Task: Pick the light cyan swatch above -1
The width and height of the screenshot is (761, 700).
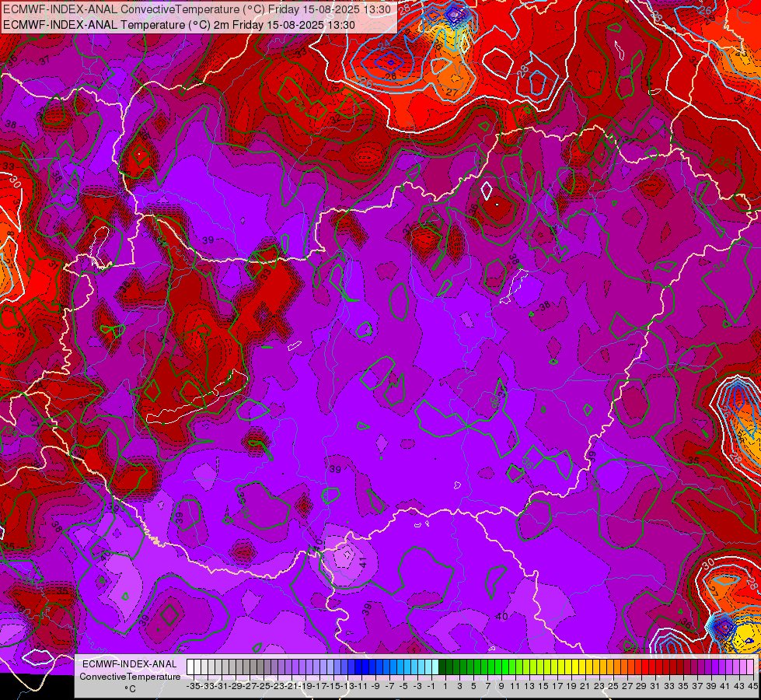Action: [435, 667]
